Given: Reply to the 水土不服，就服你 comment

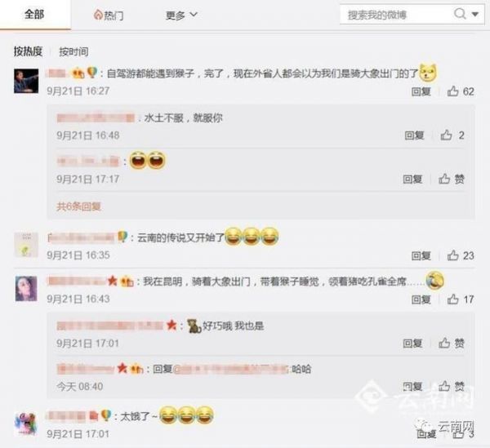Looking at the screenshot, I should pos(414,135).
